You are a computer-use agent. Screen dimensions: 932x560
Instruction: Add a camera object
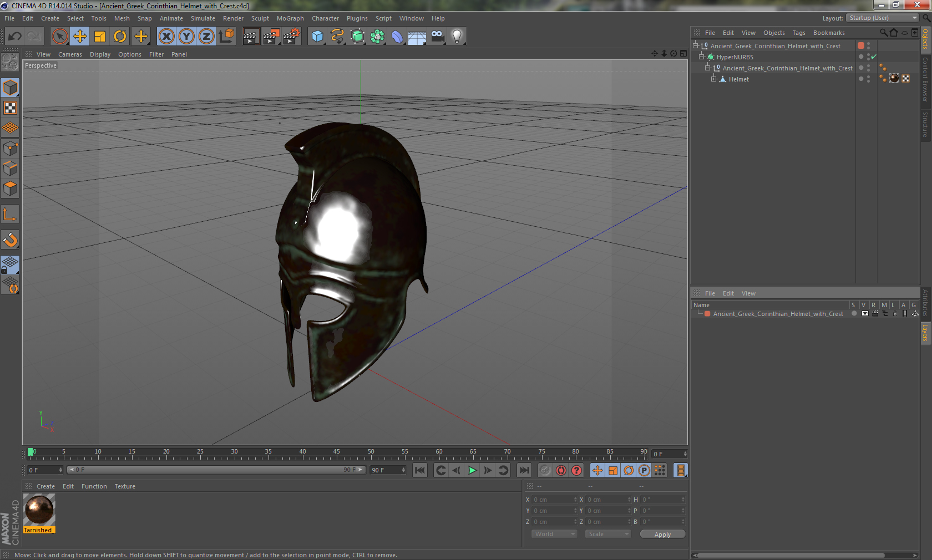(438, 37)
